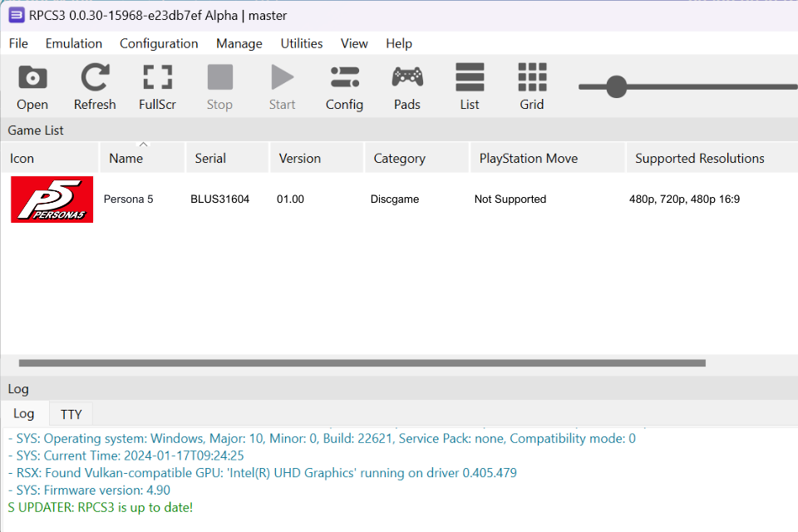
Task: Open the Configuration menu
Action: 159,44
